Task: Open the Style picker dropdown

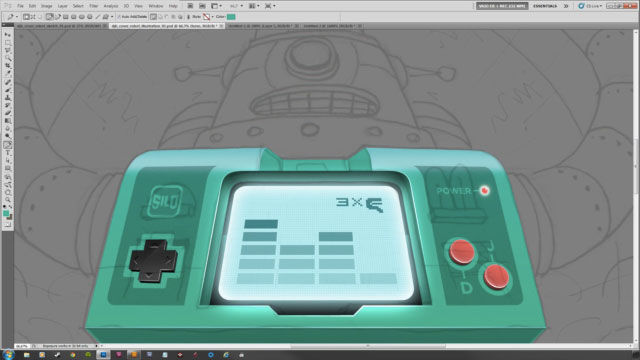Action: pos(212,17)
